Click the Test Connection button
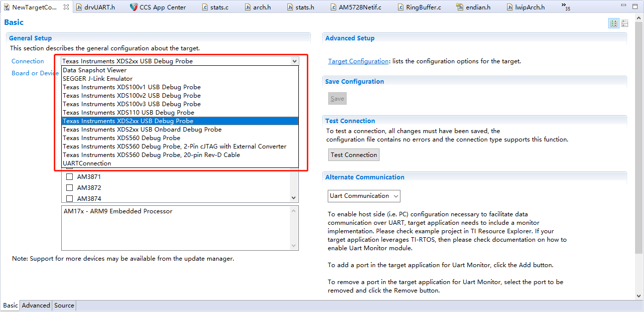 click(354, 155)
